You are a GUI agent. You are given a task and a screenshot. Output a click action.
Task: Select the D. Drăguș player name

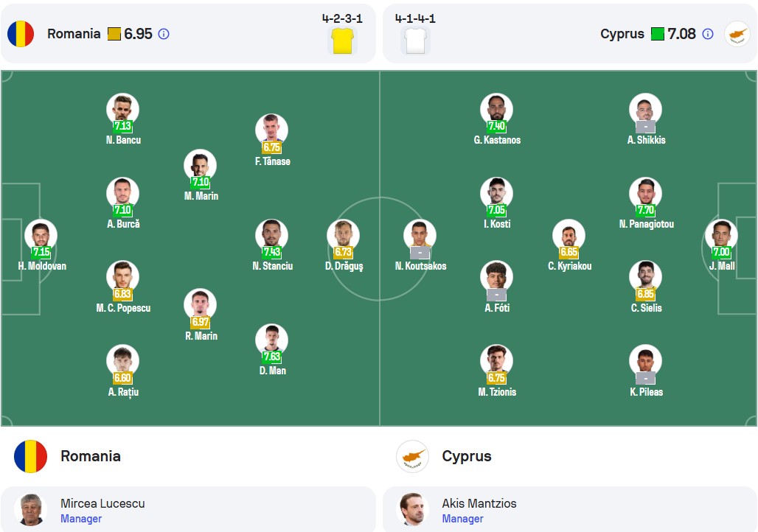coord(344,266)
